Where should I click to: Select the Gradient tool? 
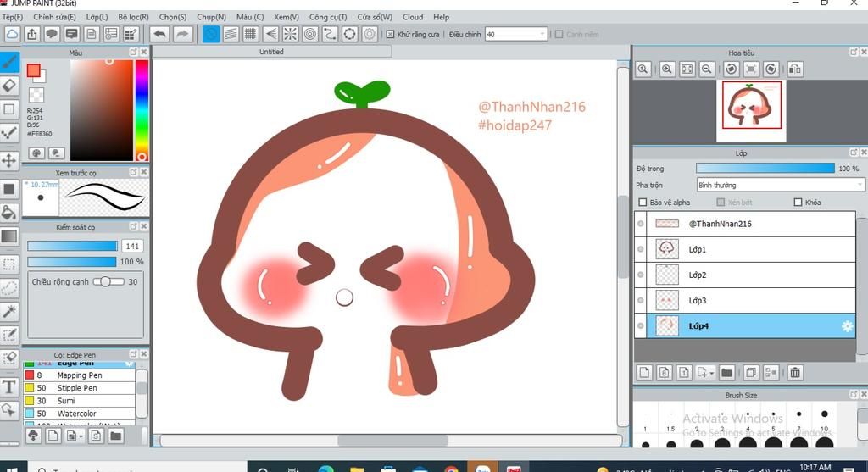[9, 236]
